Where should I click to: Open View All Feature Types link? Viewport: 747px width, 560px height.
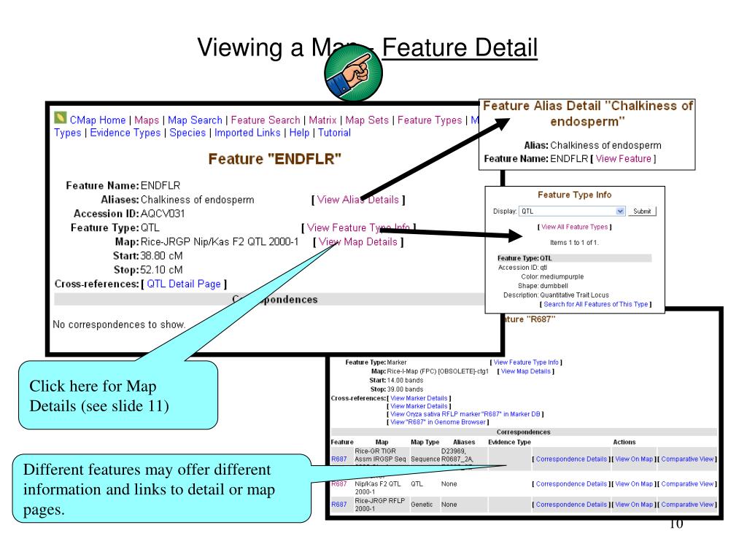tap(575, 227)
